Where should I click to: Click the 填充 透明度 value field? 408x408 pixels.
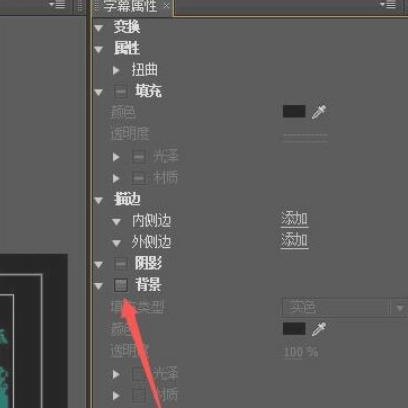pyautogui.click(x=305, y=137)
